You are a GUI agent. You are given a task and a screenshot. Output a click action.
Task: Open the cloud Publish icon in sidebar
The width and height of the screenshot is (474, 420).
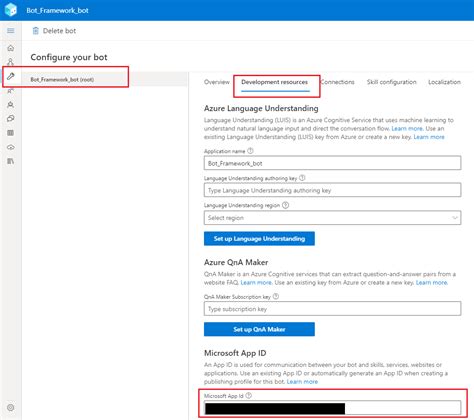pos(11,147)
